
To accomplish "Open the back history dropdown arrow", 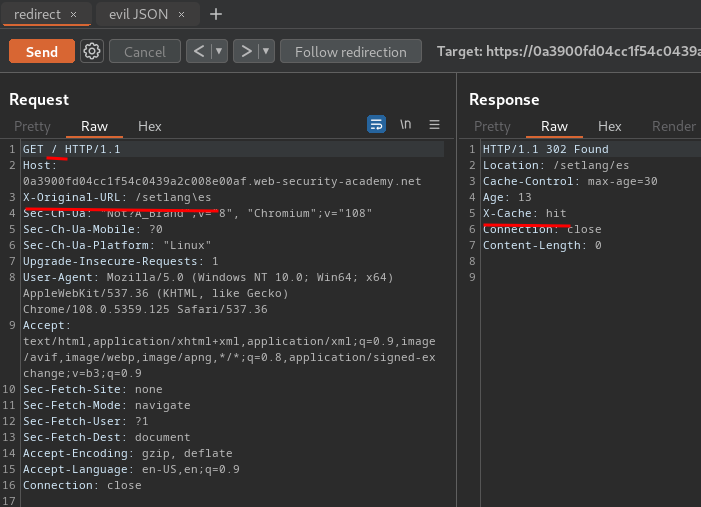I will coord(219,51).
